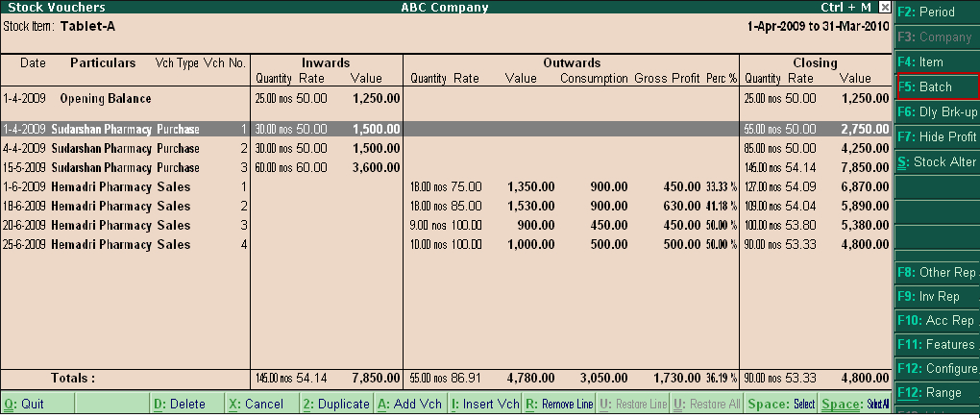Select Hemadri Pharmacy Sales dated 1-6-2009
Image resolution: width=980 pixels, height=418 pixels.
click(x=445, y=187)
